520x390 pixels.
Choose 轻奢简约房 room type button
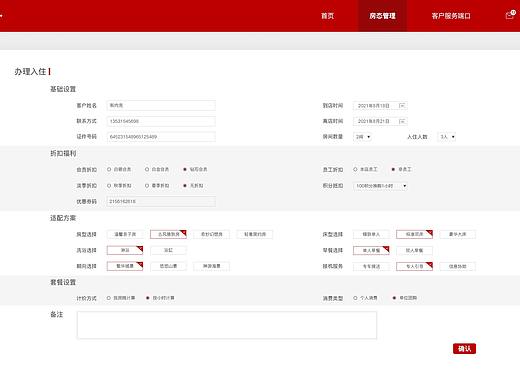(x=255, y=234)
